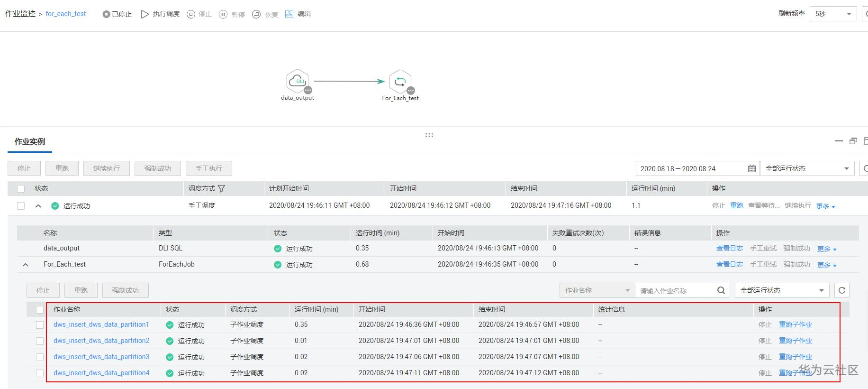Click the search magnifier in the job name field
Screen dimensions: 868x389
[x=721, y=290]
